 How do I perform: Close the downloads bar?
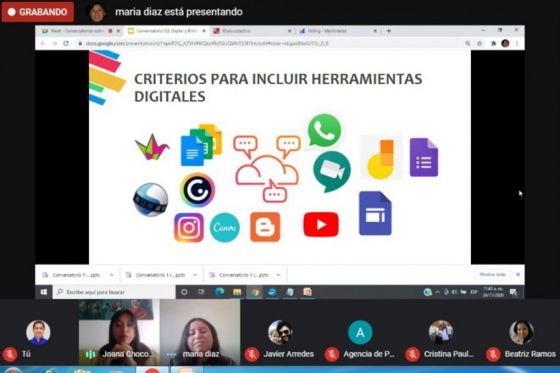(518, 274)
